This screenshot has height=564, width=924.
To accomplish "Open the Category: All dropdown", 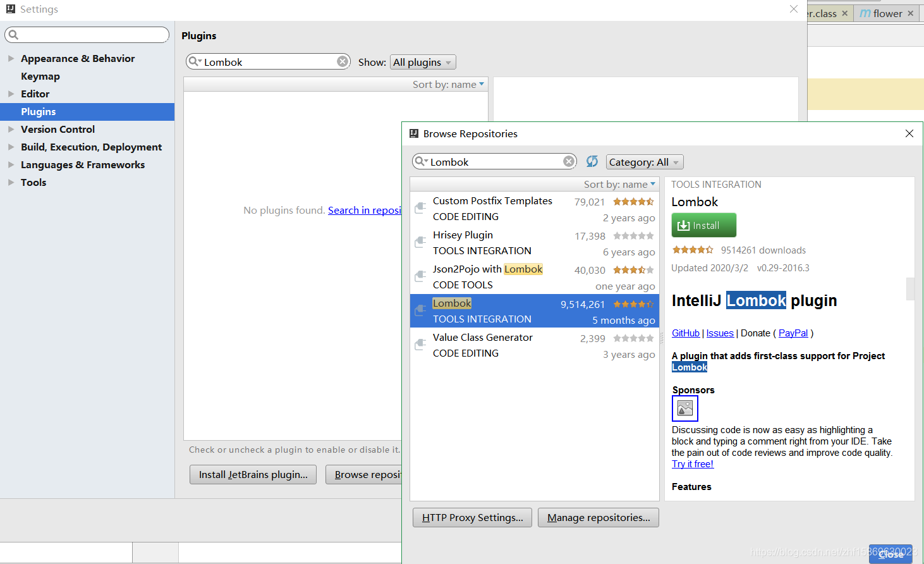I will (645, 162).
